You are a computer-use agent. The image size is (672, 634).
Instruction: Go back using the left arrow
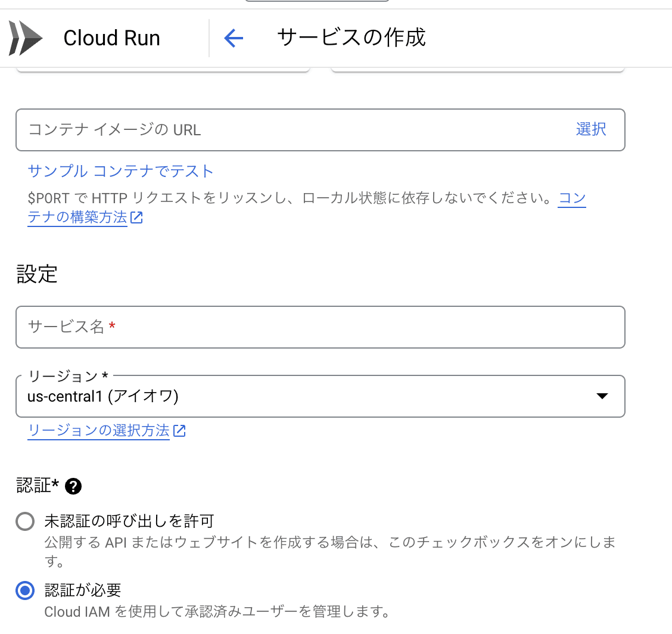[234, 39]
